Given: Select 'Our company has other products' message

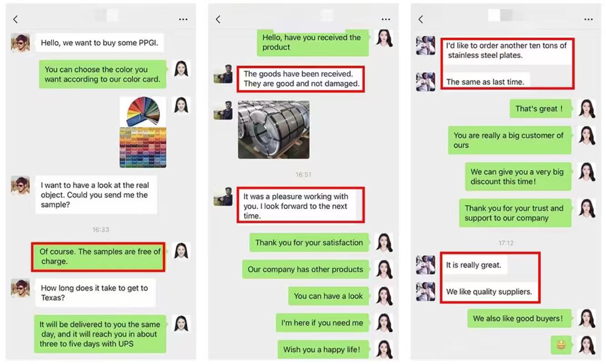Looking at the screenshot, I should tap(305, 269).
